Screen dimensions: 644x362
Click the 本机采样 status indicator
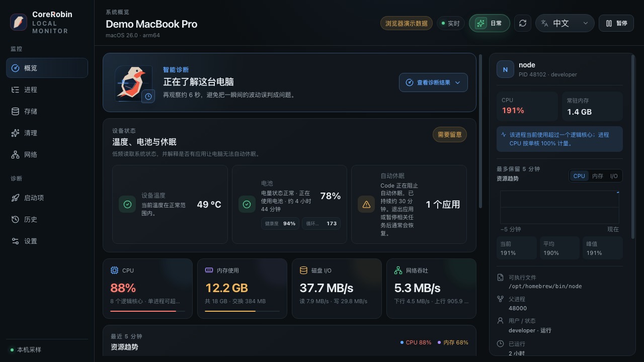point(26,349)
